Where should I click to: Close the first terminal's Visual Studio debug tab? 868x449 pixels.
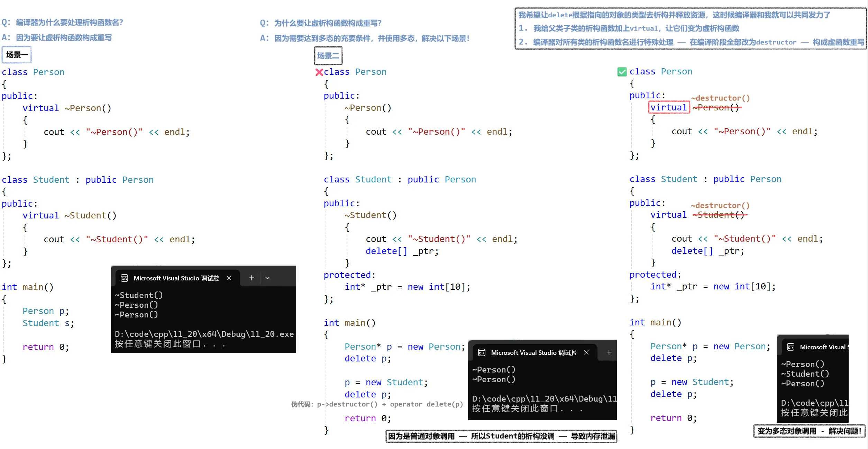tap(229, 278)
